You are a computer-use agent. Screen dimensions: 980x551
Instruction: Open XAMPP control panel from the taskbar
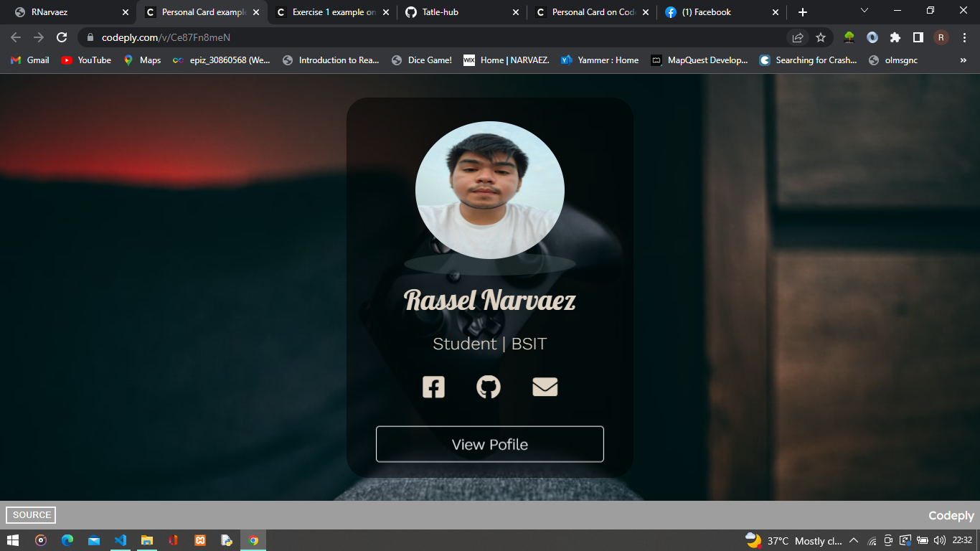click(200, 540)
